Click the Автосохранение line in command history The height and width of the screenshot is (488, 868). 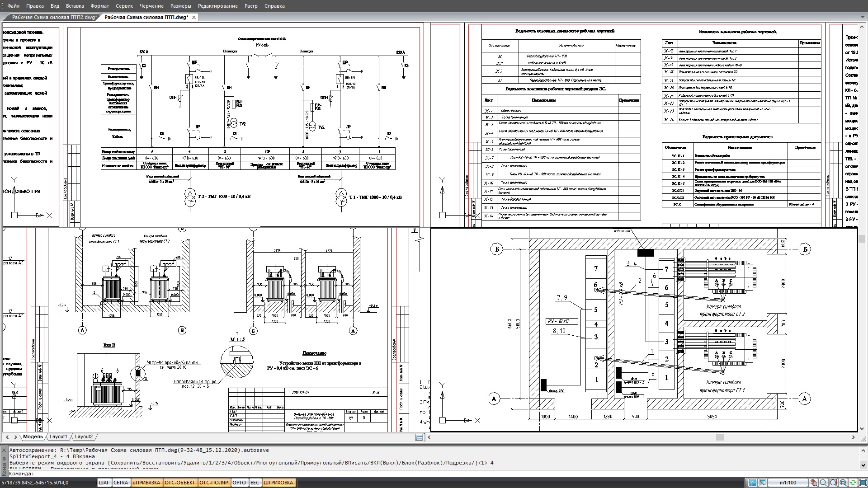tap(139, 450)
